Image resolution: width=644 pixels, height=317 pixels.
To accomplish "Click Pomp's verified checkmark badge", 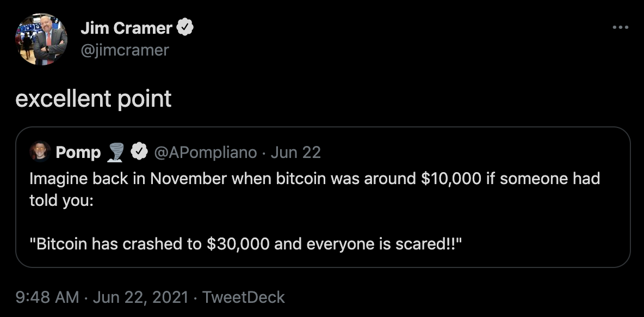I will tap(140, 153).
